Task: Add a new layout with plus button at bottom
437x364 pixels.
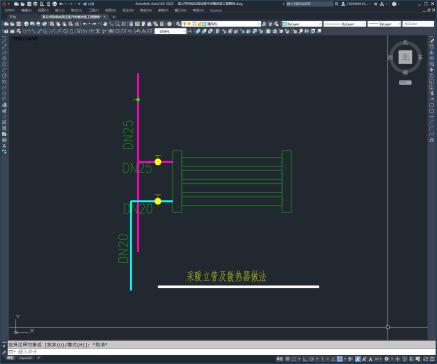Action: (38, 358)
